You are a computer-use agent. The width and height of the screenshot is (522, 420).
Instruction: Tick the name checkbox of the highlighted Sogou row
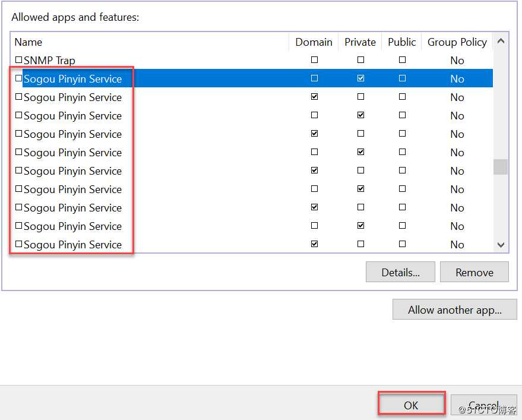point(18,78)
